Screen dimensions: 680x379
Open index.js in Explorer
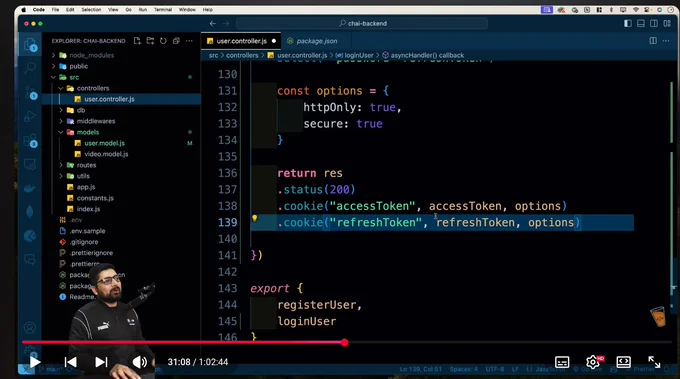(88, 209)
